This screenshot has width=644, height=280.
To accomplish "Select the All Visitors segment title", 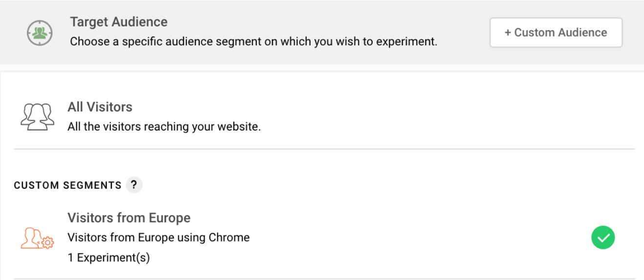I will [x=100, y=107].
